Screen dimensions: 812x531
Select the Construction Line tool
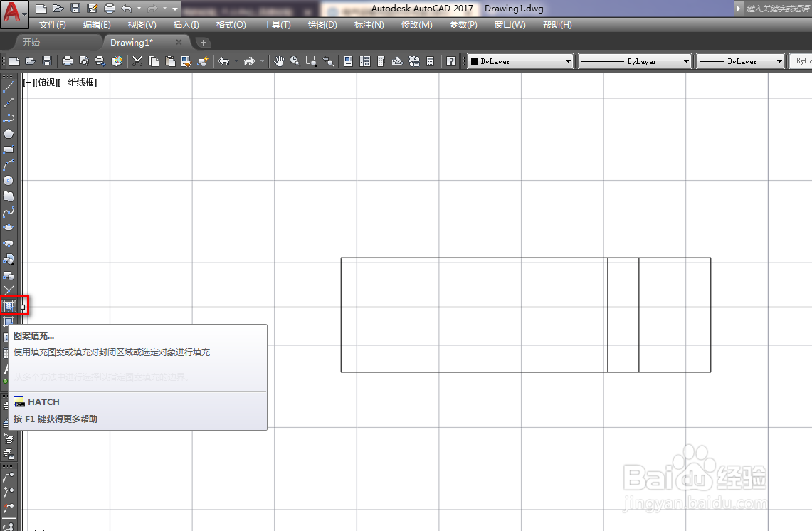pyautogui.click(x=9, y=102)
